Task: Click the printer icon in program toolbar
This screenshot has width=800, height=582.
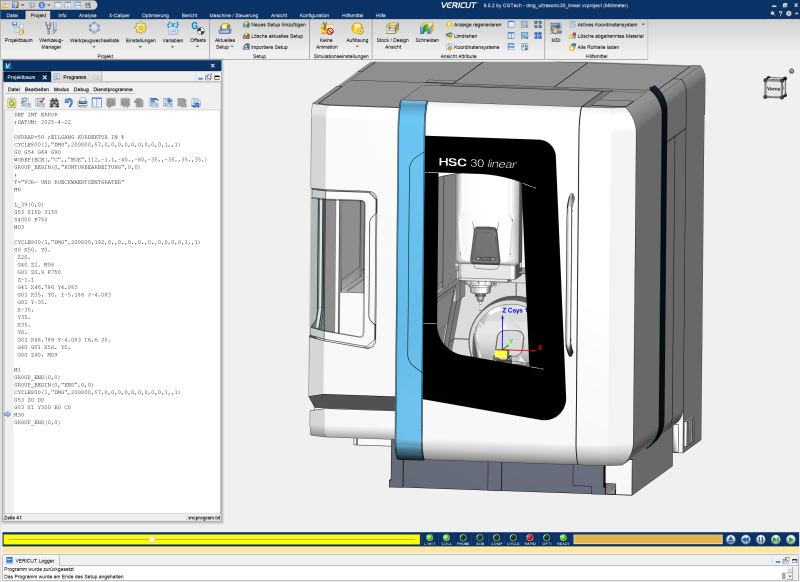Action: coord(83,103)
